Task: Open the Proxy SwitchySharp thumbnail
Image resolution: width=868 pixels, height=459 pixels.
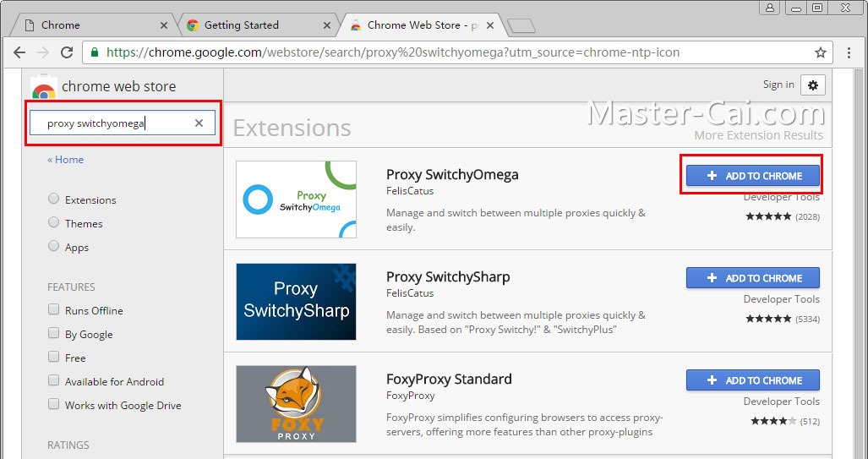Action: tap(296, 302)
